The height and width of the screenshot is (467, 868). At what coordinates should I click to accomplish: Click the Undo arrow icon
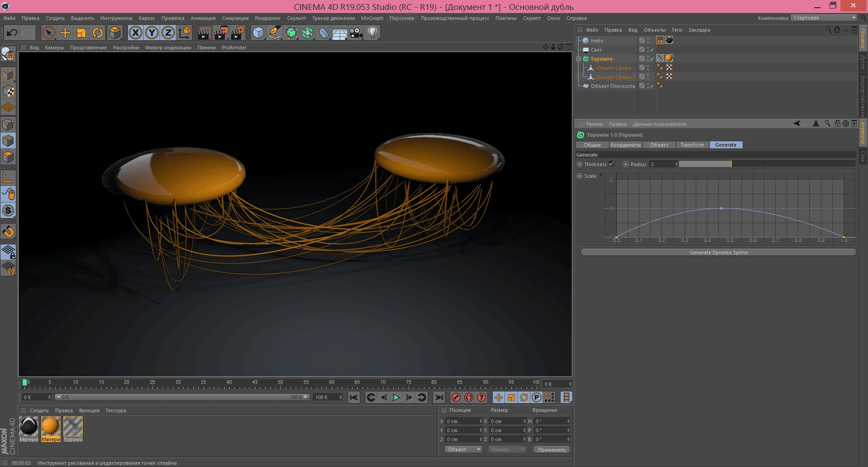tap(12, 33)
